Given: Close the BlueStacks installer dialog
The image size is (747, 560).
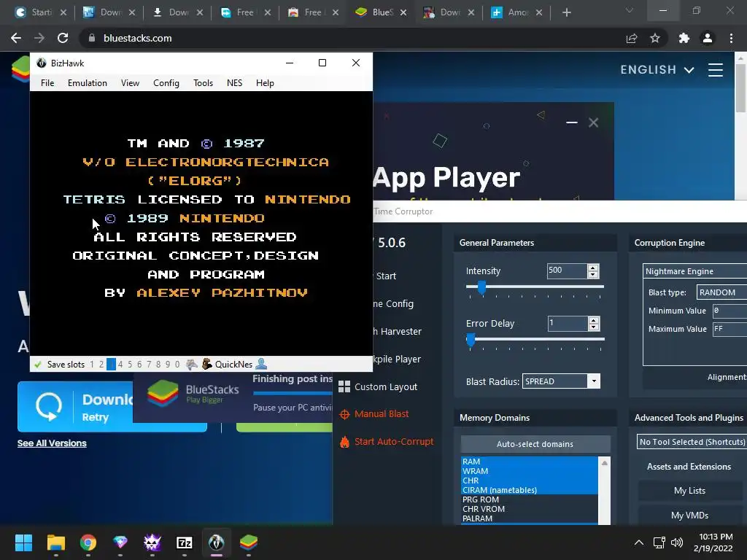Looking at the screenshot, I should point(593,122).
